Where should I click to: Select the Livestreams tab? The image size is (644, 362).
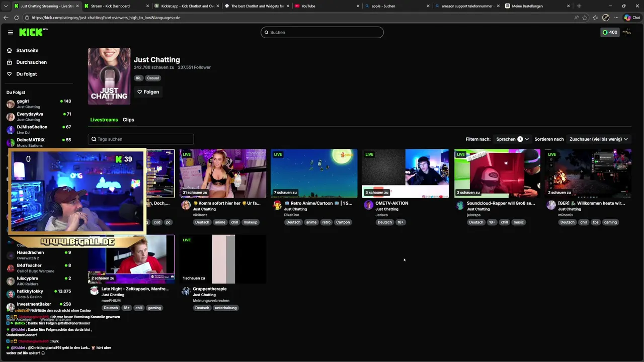point(104,120)
